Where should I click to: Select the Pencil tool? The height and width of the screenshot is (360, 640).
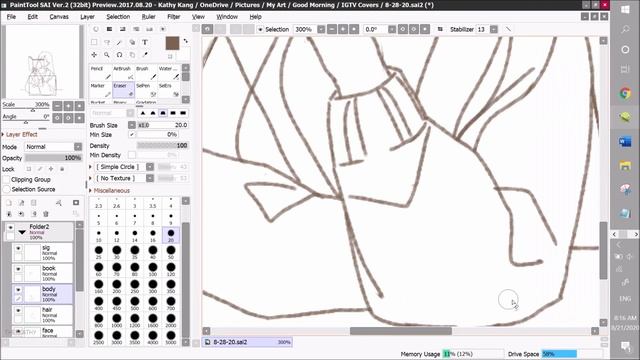(x=100, y=73)
